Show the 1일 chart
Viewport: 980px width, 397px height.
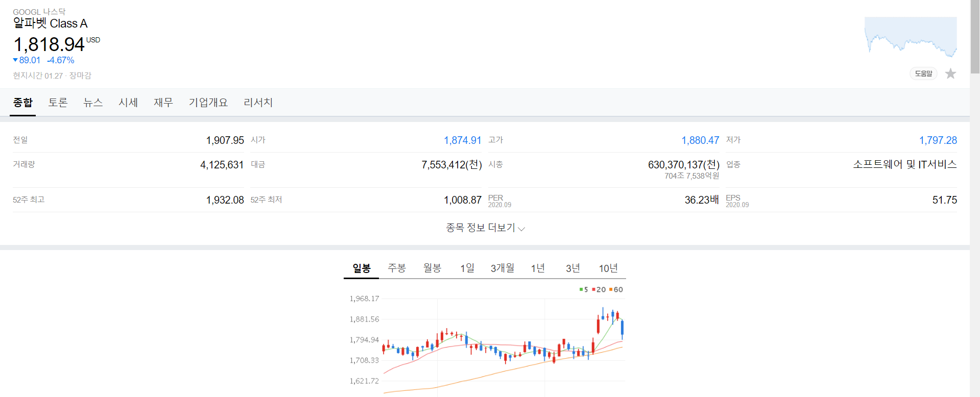click(467, 268)
